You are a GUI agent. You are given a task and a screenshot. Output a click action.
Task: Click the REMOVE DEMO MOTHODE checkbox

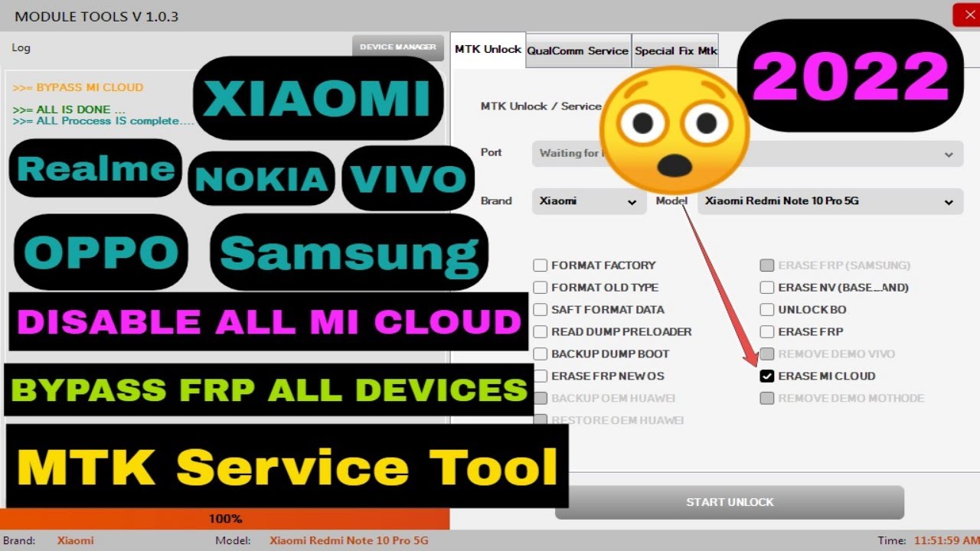pos(766,399)
